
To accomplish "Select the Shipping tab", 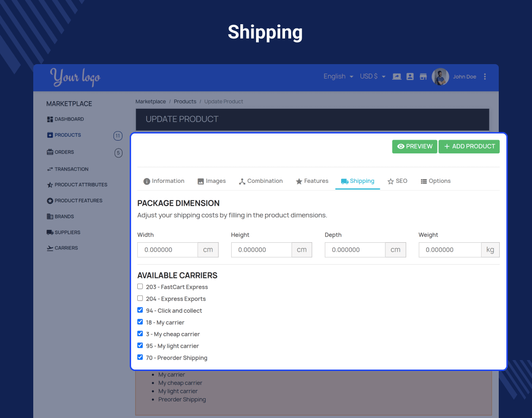I will click(358, 181).
